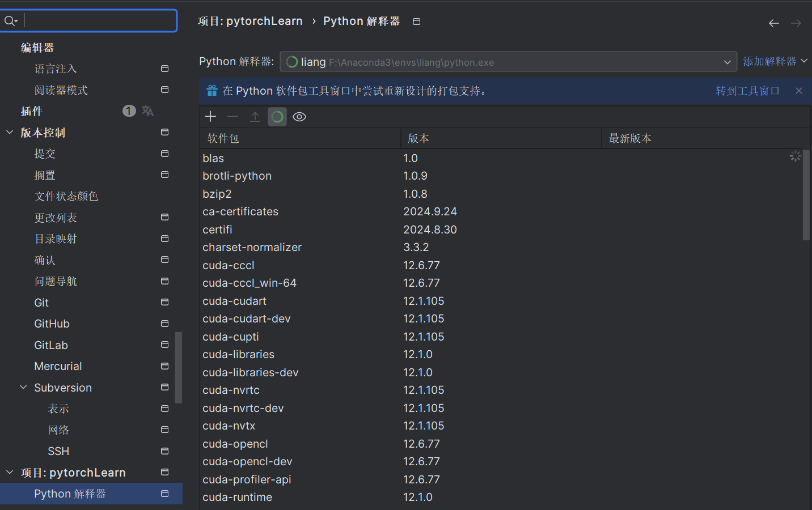Click project-level icon on 提交 row
The height and width of the screenshot is (510, 812).
[x=164, y=154]
